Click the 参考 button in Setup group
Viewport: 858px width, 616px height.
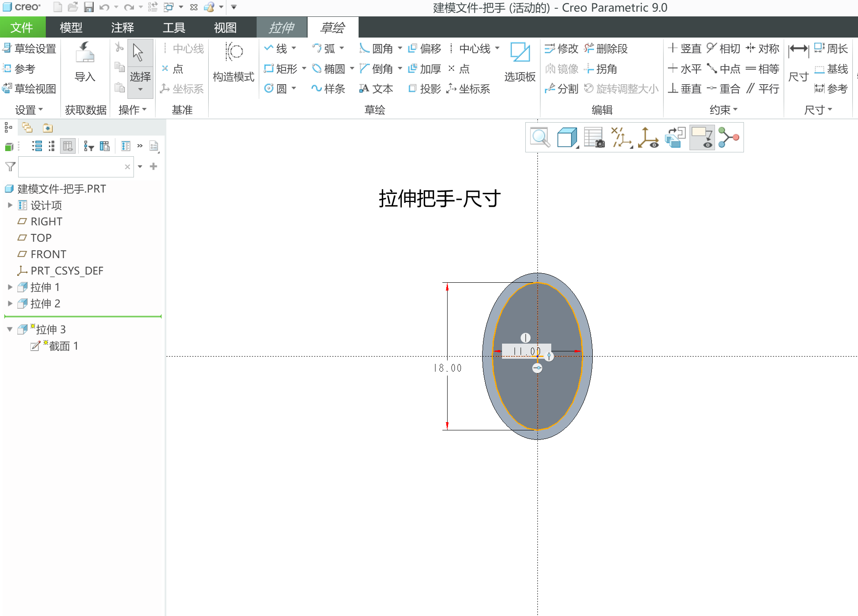tap(19, 69)
